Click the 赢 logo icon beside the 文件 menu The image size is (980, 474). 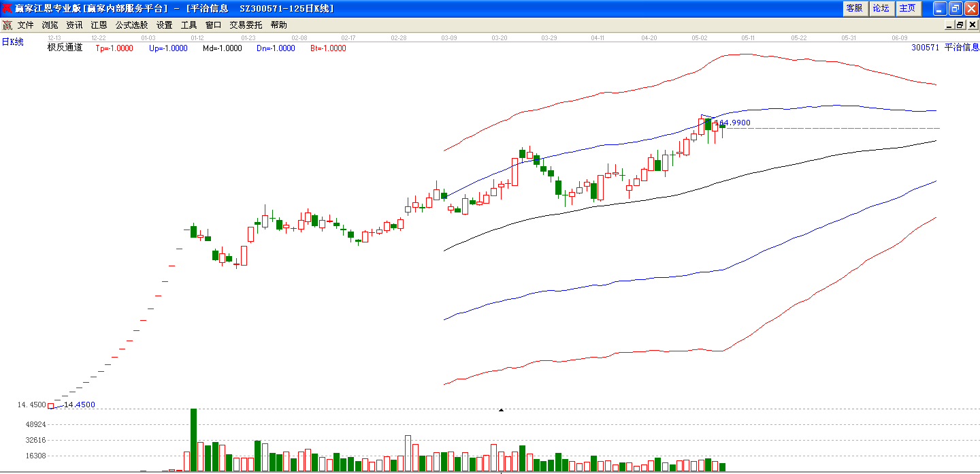7,25
